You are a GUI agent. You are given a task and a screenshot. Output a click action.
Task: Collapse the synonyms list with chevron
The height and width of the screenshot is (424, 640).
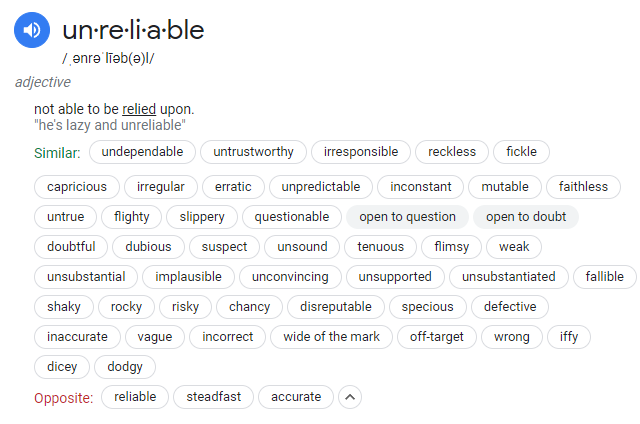pos(350,397)
